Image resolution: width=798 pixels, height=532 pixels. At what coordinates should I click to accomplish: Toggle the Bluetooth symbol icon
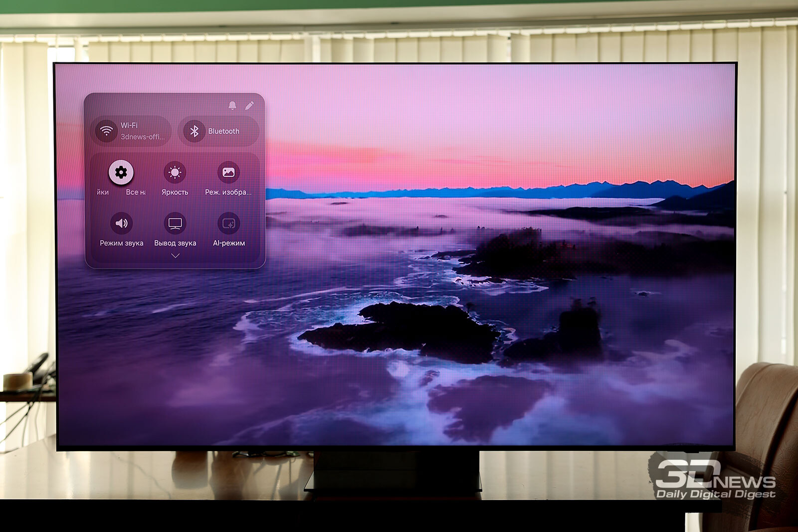point(195,131)
